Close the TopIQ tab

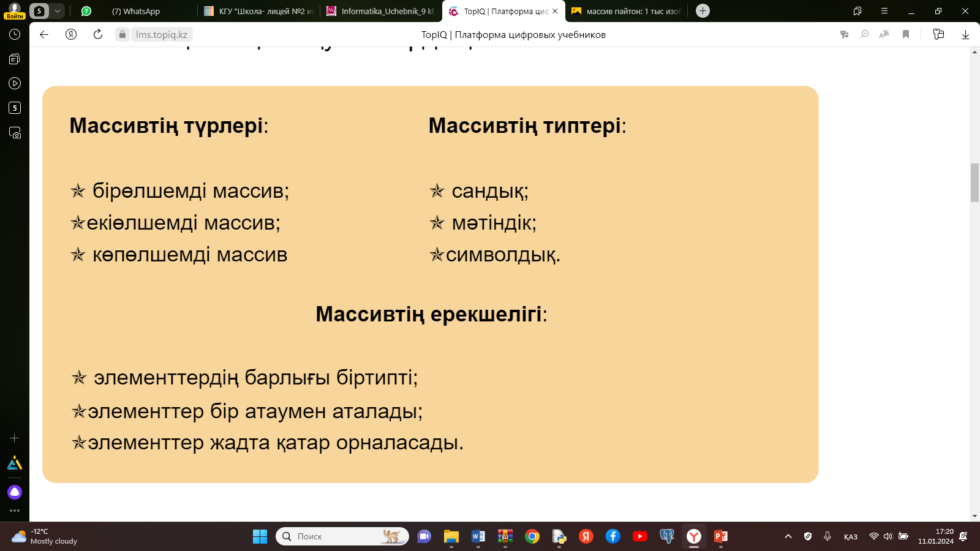click(x=555, y=11)
